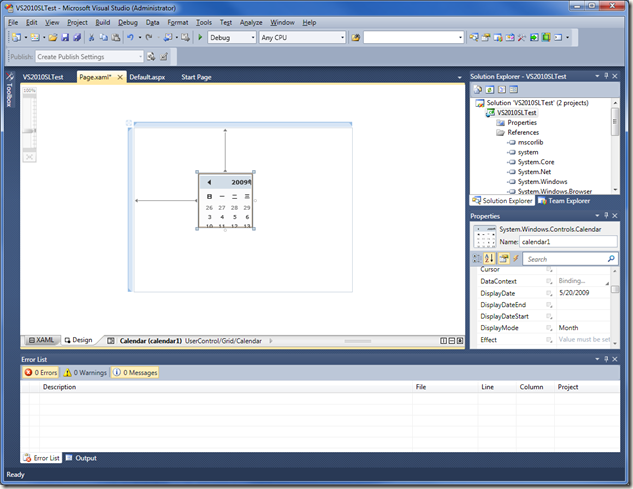Screen dimensions: 633x489
Task: Click the Paste clipboard icon
Action: (116, 38)
